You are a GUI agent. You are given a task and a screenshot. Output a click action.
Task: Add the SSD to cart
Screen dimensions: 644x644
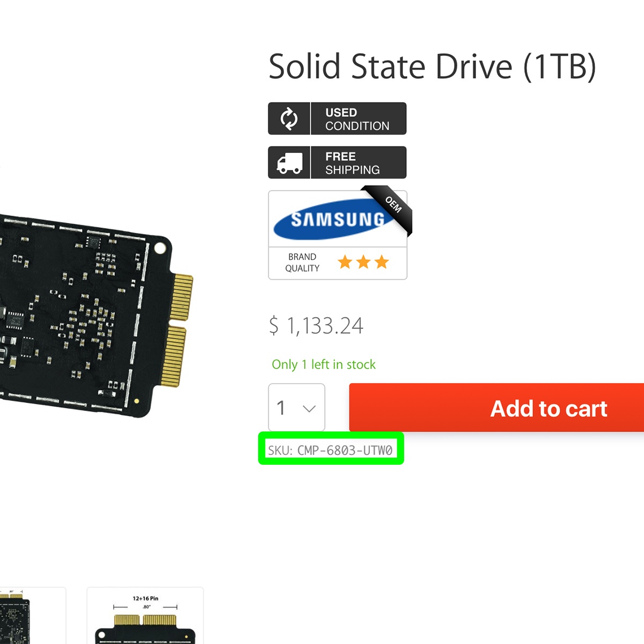tap(496, 408)
